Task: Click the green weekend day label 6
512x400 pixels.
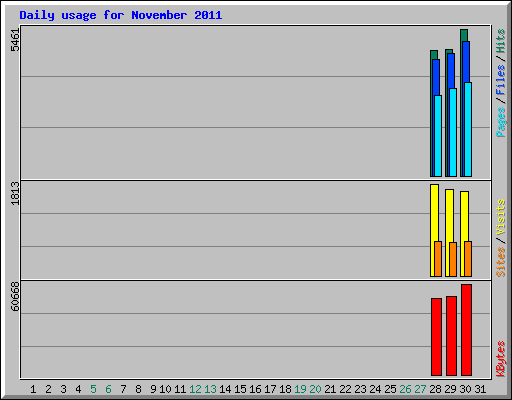Action: click(108, 389)
